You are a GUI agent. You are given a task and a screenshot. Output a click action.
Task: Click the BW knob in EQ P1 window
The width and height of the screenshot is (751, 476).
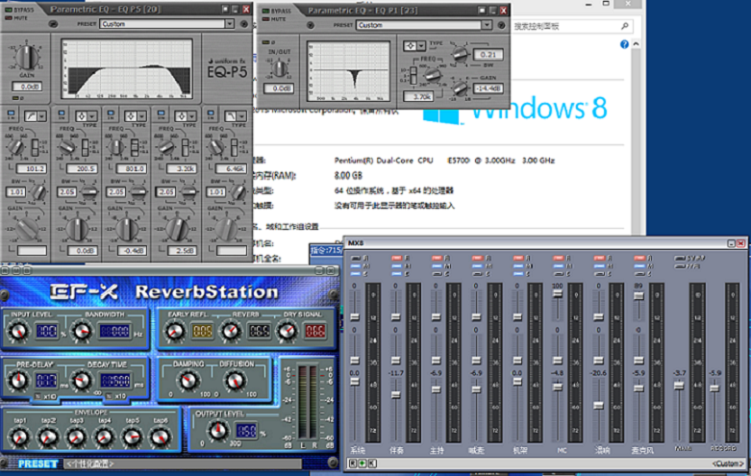(460, 53)
